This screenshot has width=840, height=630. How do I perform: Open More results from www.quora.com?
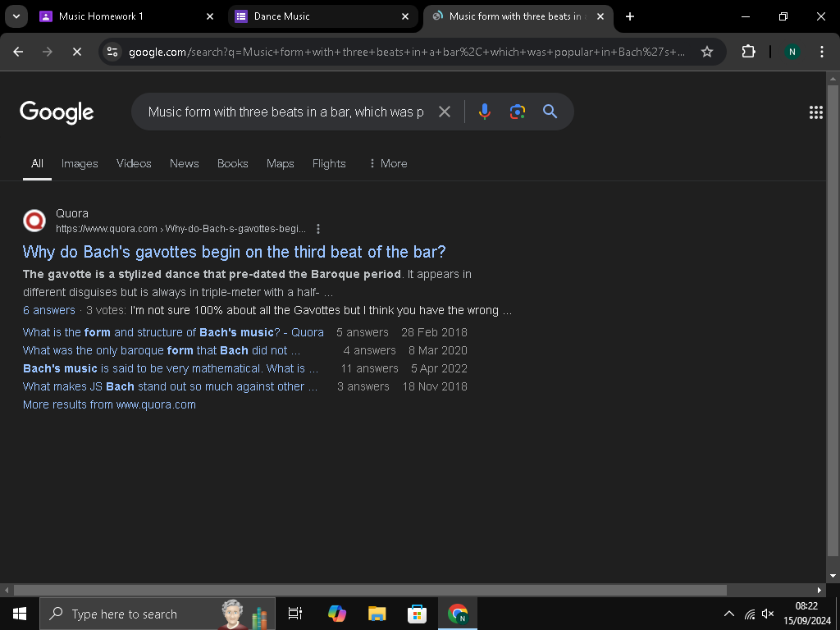point(109,405)
